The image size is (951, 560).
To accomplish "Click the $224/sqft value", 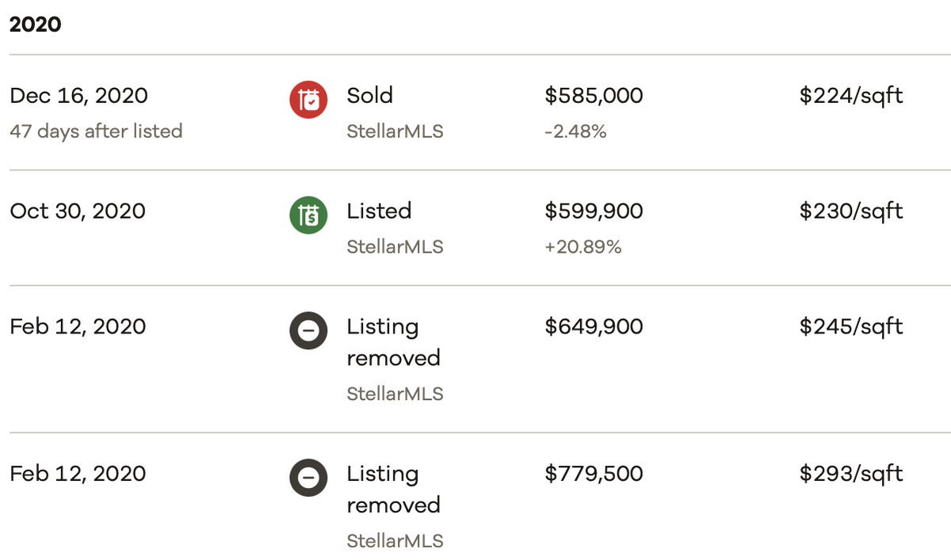I will coord(851,97).
